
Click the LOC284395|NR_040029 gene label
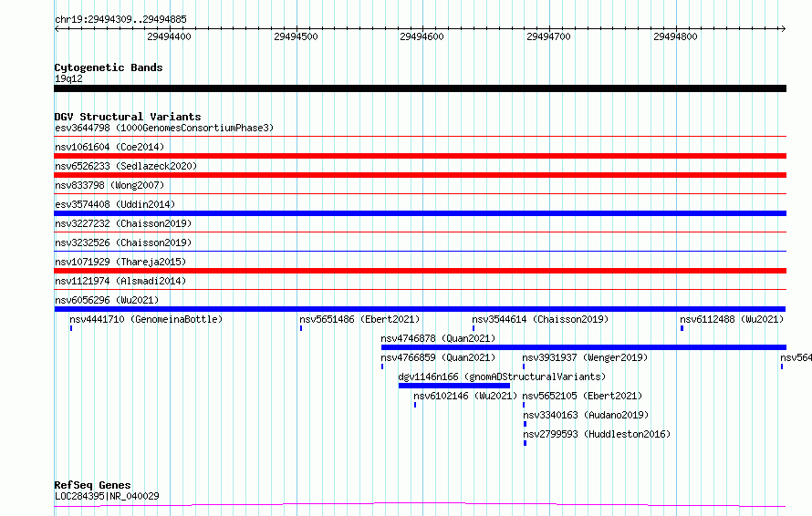107,496
